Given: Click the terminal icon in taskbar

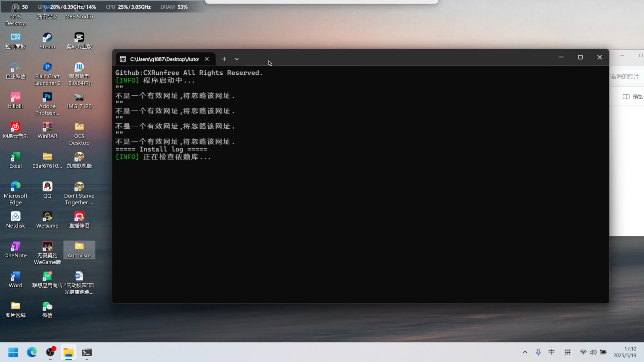Looking at the screenshot, I should tap(87, 352).
